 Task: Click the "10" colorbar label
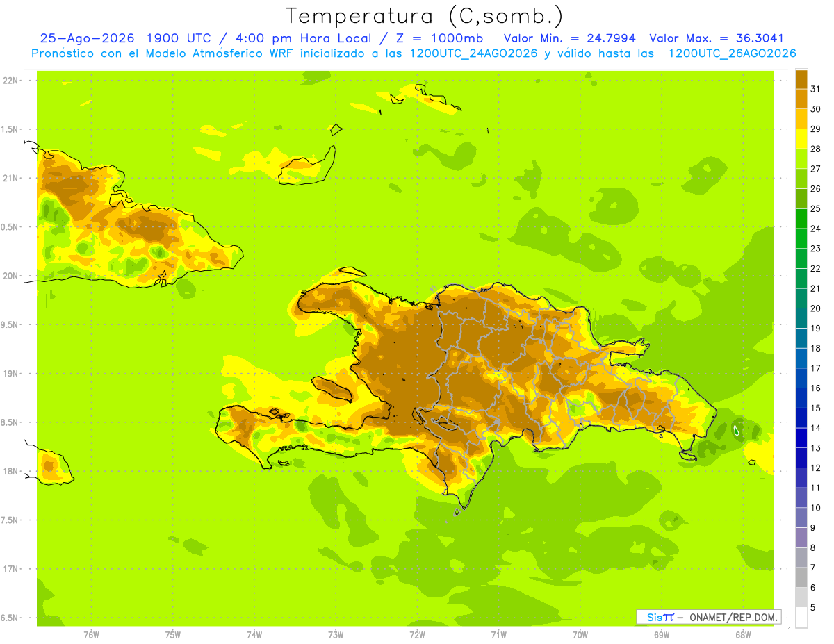(x=816, y=508)
